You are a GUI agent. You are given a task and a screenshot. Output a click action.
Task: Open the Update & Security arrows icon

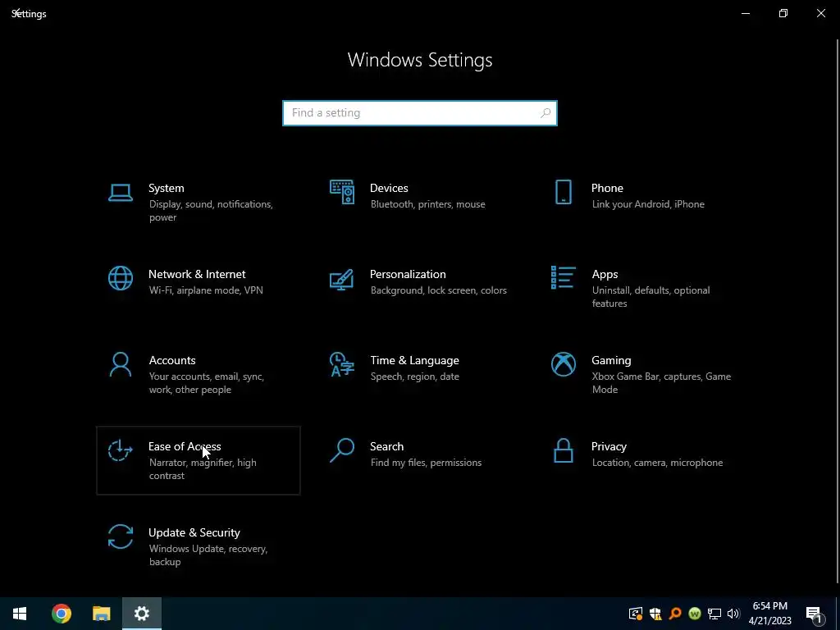point(121,536)
